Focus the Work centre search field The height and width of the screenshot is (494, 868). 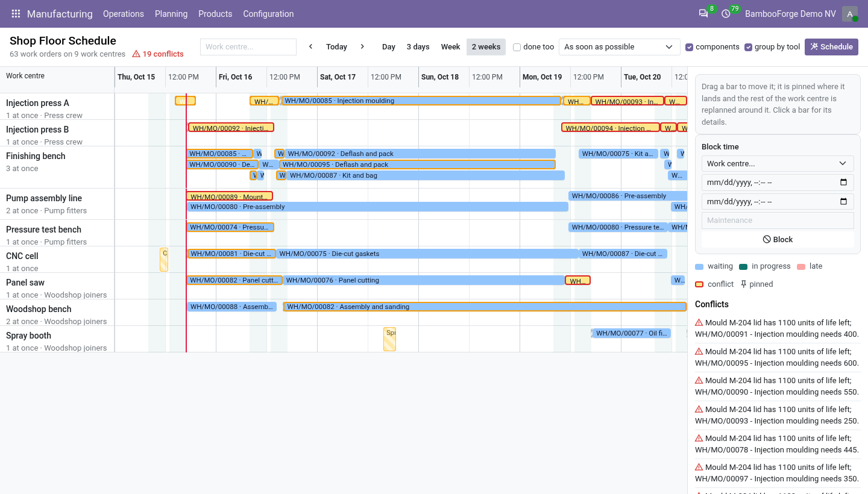coord(248,47)
